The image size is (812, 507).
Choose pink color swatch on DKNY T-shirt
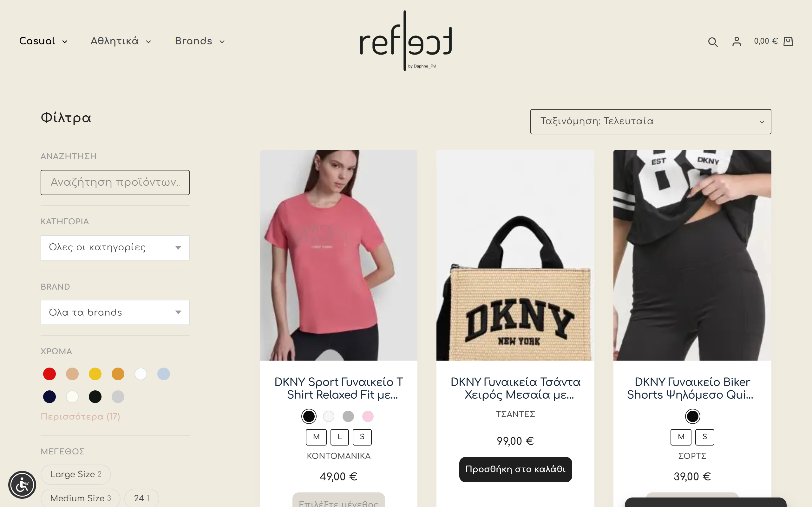(x=368, y=416)
